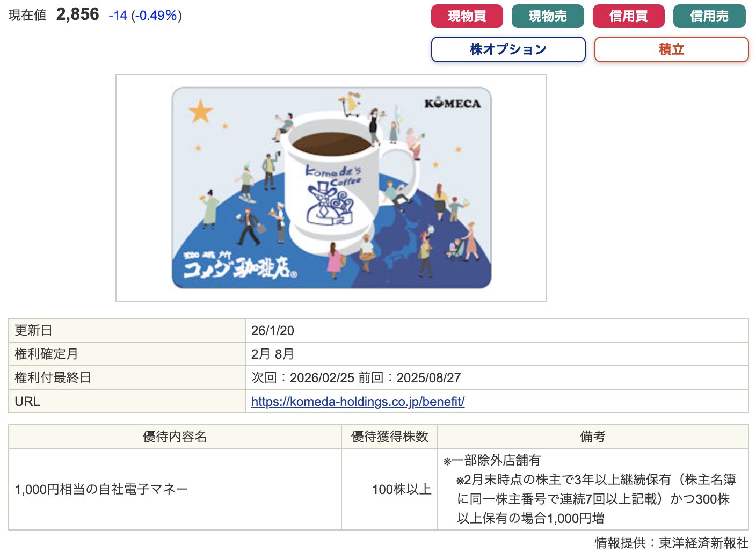Viewport: 756px width, 552px height.
Task: Click the large orange star on the card
Action: (200, 111)
